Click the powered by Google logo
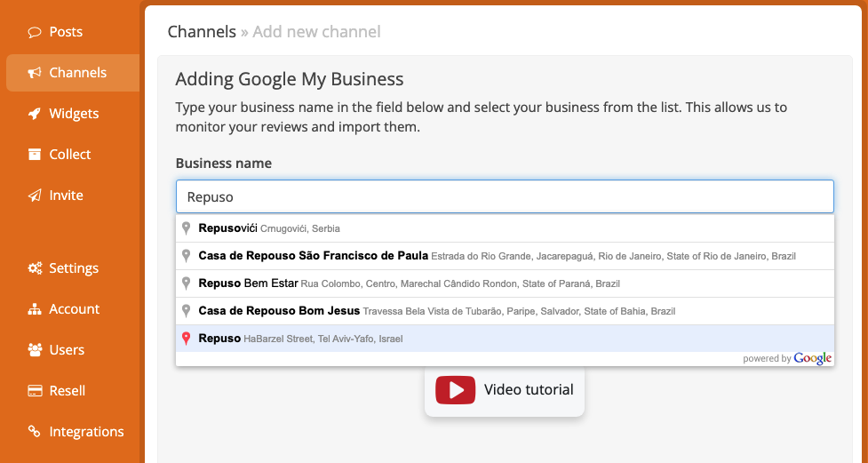 [787, 358]
